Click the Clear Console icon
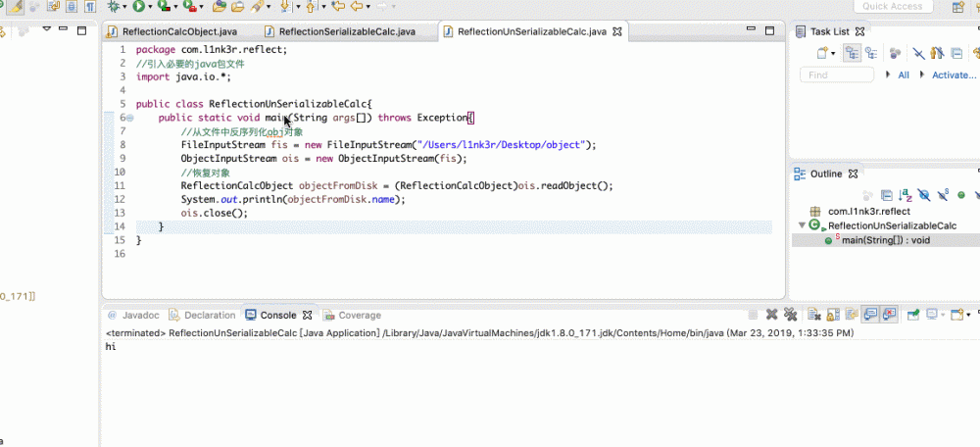This screenshot has height=447, width=980. 813,315
